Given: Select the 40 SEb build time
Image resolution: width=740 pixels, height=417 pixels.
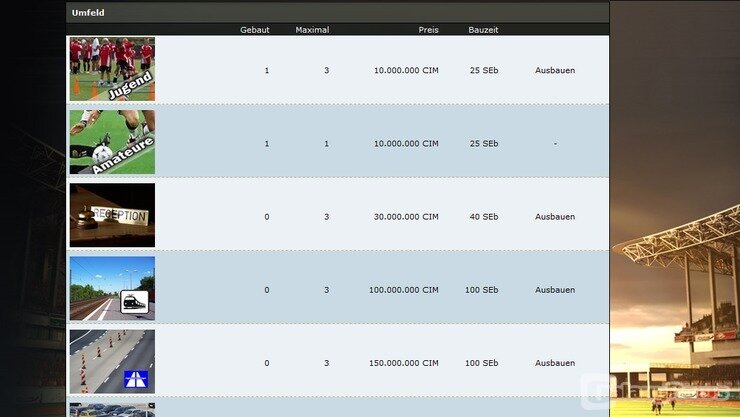Looking at the screenshot, I should [x=484, y=217].
